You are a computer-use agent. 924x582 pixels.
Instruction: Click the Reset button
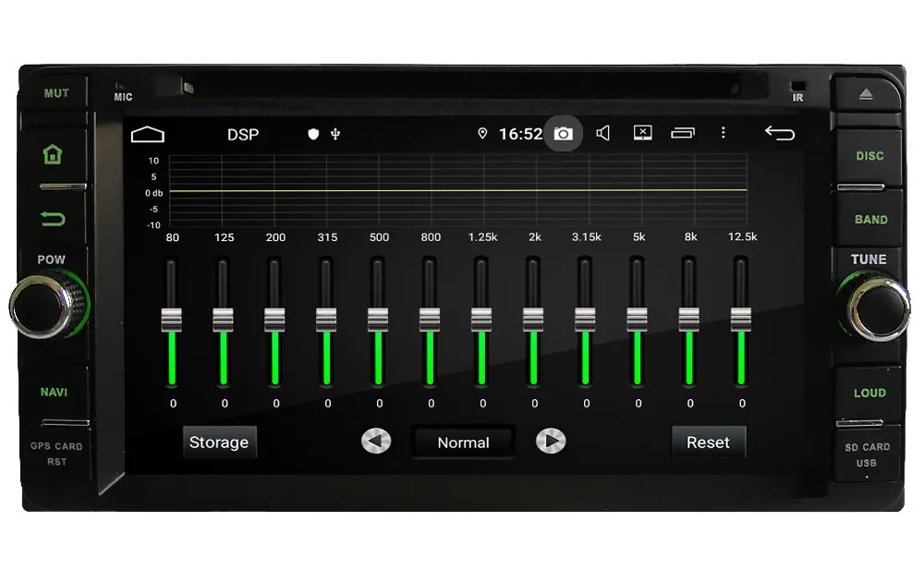click(709, 443)
